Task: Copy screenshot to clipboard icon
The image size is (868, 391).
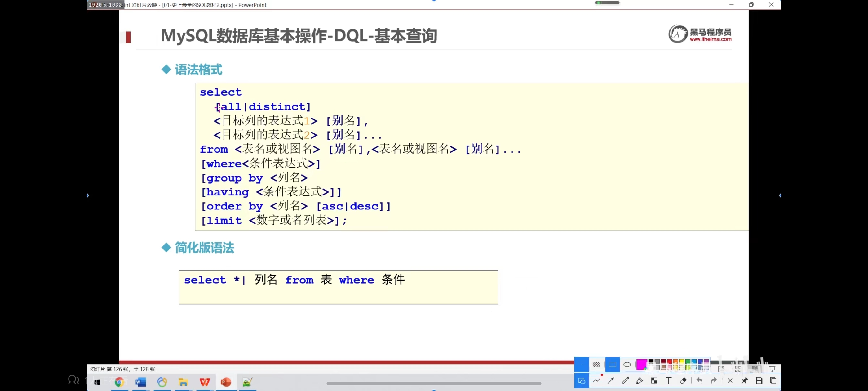Action: (773, 380)
